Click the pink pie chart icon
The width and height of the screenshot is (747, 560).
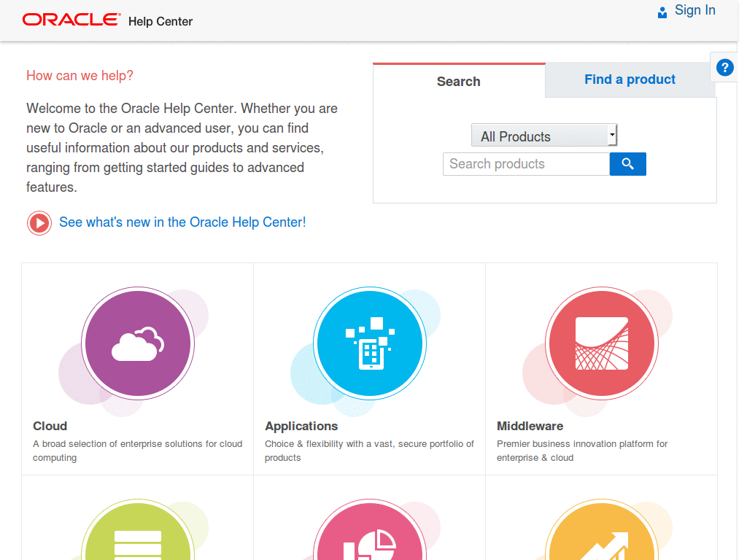[370, 529]
